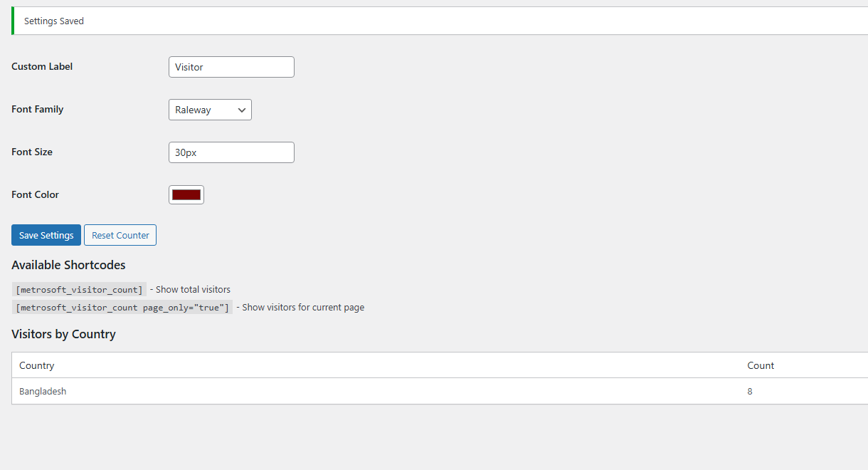Click the Bangladesh country cell

click(43, 391)
